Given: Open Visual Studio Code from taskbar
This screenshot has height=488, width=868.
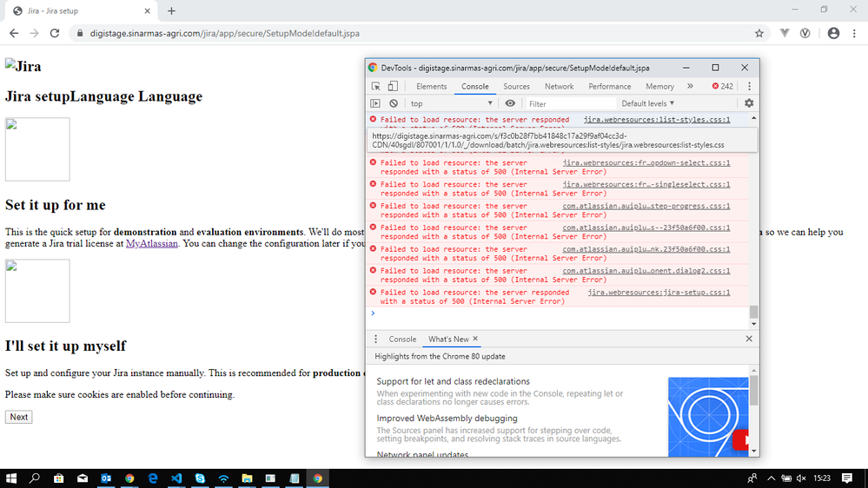Looking at the screenshot, I should (x=176, y=478).
